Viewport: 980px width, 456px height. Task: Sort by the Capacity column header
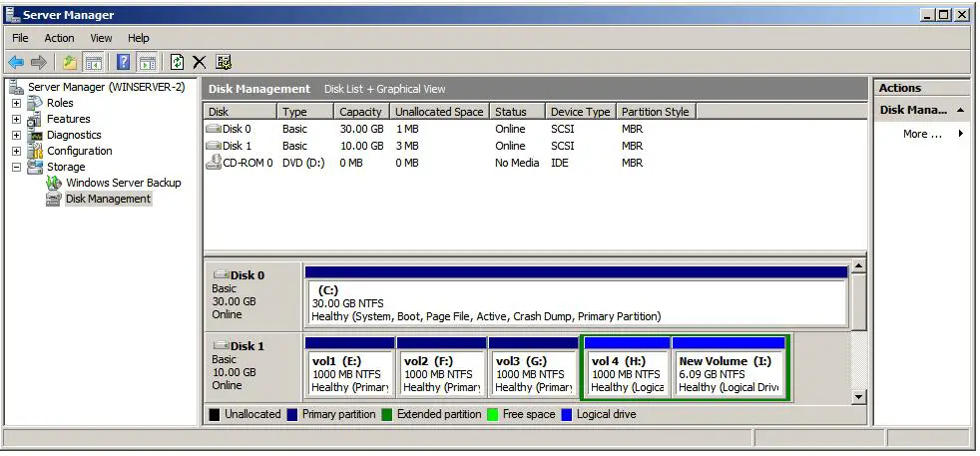click(x=360, y=112)
